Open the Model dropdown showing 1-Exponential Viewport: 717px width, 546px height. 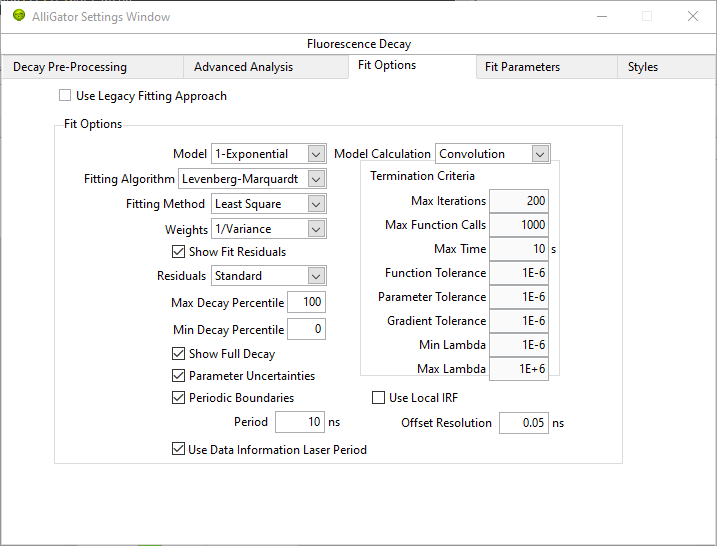pyautogui.click(x=269, y=154)
